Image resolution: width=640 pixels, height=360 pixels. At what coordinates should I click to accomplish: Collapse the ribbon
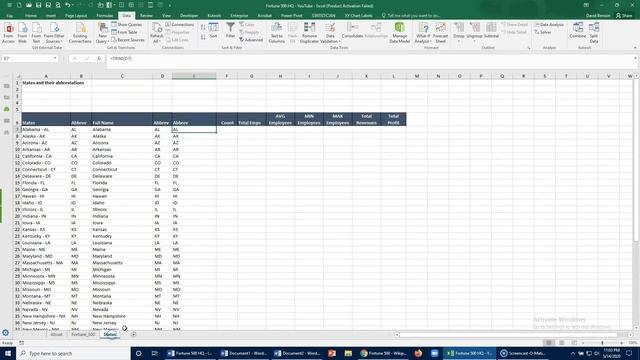[x=635, y=48]
